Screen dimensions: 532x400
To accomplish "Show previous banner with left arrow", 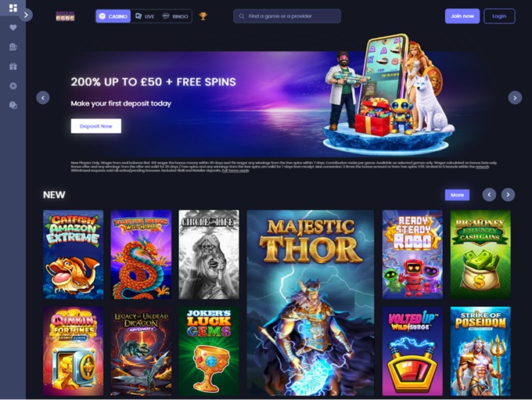I will pyautogui.click(x=43, y=98).
